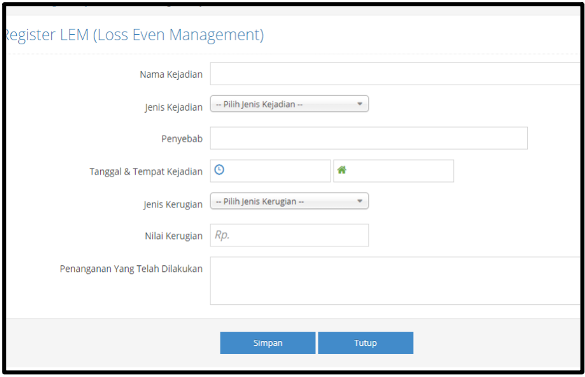Click the Jenis Kerugian label

click(x=173, y=205)
